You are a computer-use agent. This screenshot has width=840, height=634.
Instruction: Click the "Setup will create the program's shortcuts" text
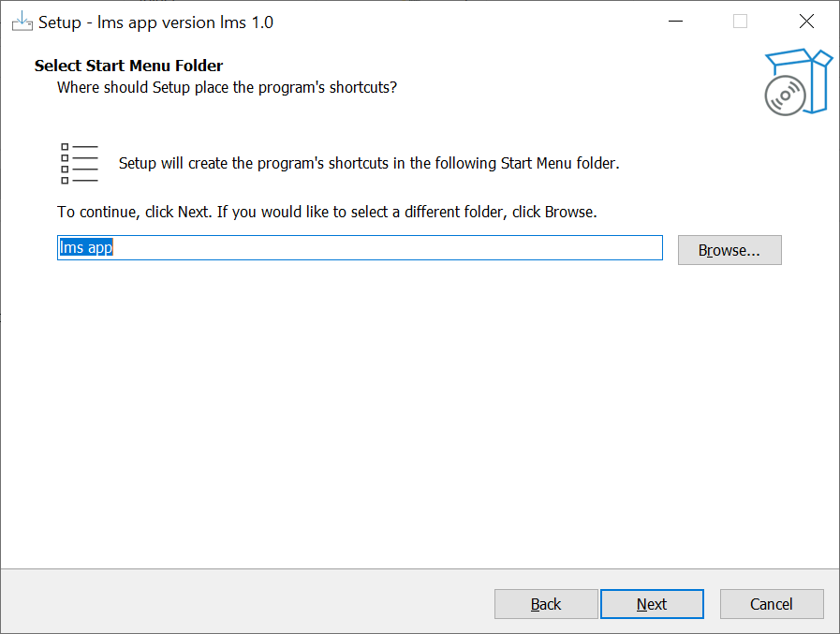tap(369, 163)
